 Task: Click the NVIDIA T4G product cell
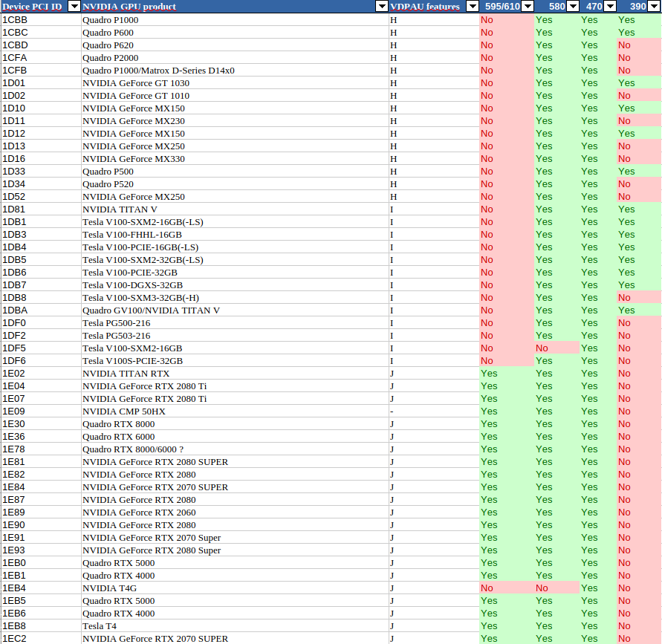235,588
